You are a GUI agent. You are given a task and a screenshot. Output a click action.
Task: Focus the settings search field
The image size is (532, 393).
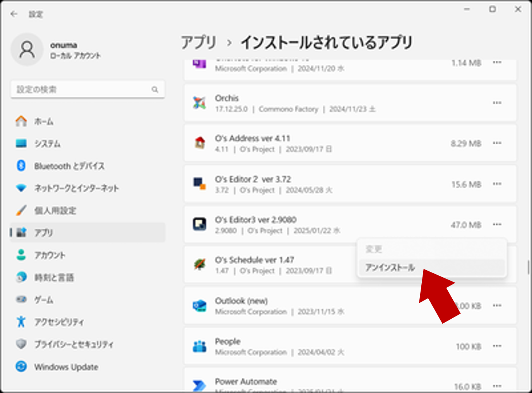click(x=88, y=89)
